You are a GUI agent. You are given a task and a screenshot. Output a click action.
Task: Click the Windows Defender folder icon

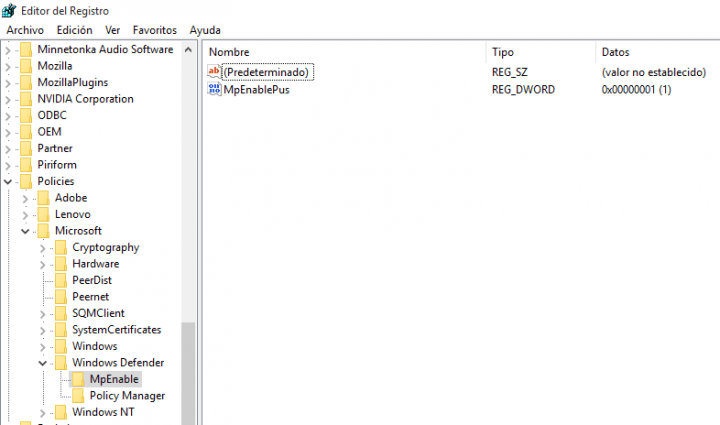tap(61, 363)
